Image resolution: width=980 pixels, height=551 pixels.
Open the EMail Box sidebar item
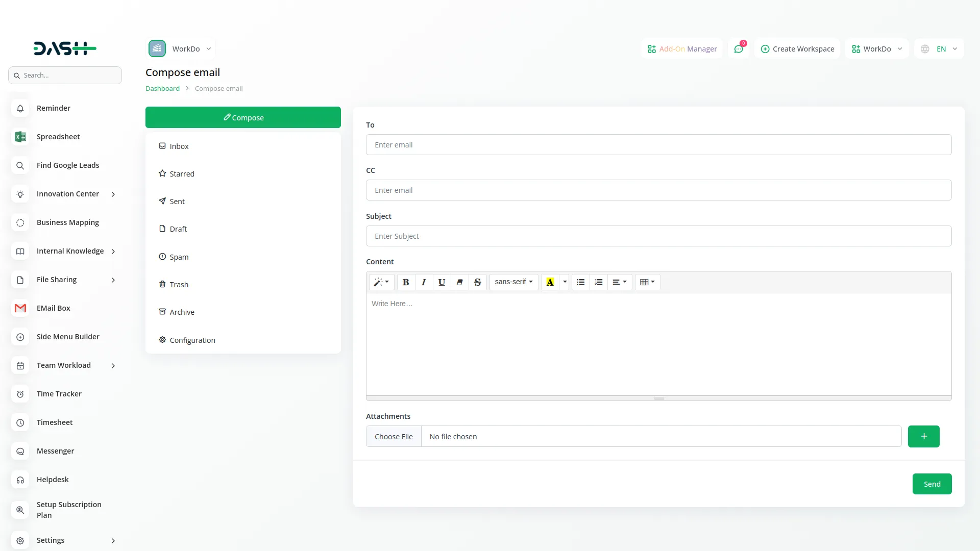point(53,308)
